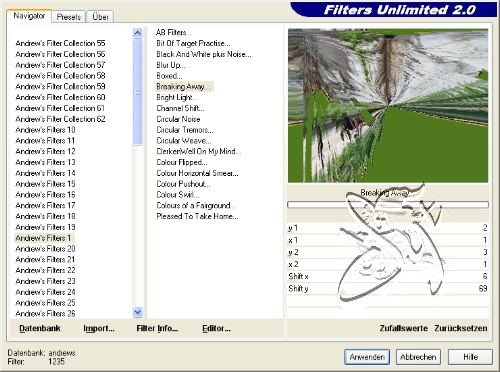
Task: Click the category list scroll up arrow
Action: coord(137,33)
